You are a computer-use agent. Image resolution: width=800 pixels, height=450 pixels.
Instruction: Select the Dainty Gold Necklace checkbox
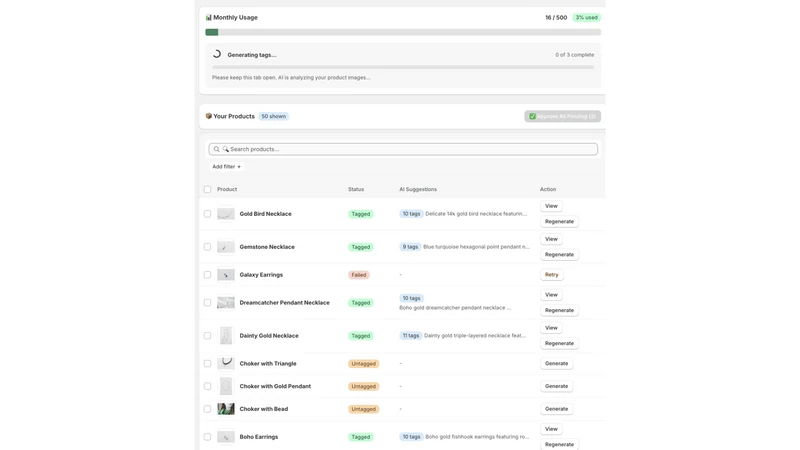(x=207, y=336)
